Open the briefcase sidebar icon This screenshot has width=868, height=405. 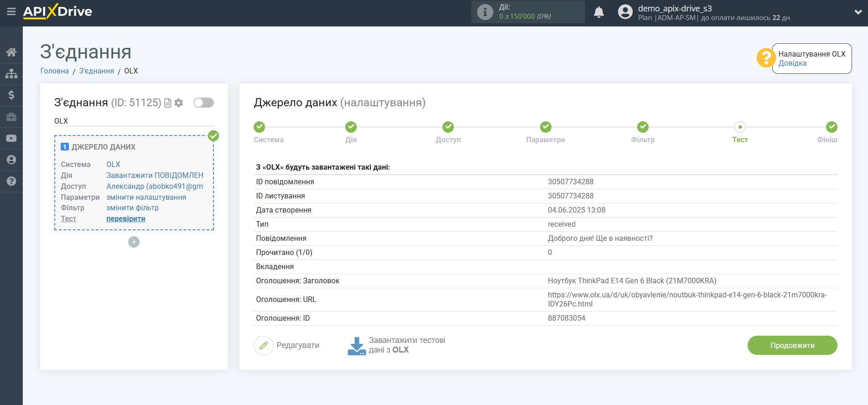(x=11, y=117)
